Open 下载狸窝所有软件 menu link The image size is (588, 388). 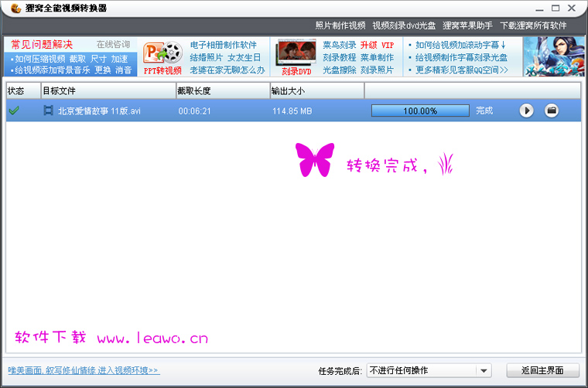533,26
